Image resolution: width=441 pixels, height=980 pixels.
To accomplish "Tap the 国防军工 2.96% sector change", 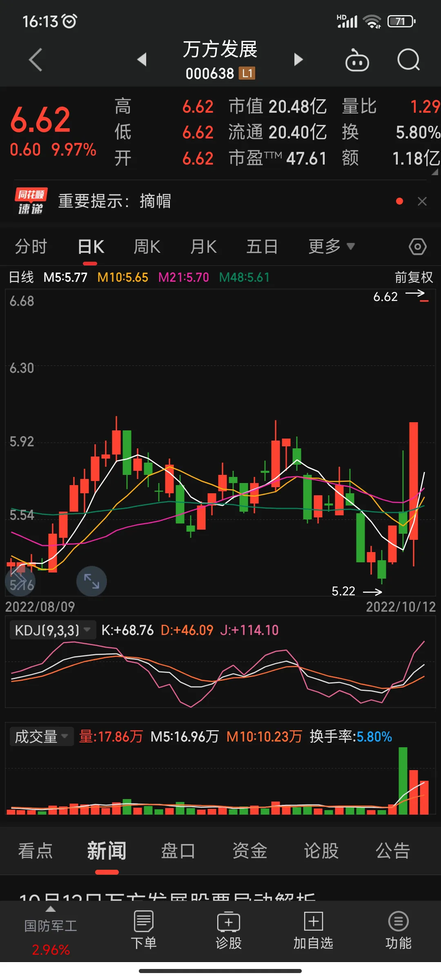I will click(51, 950).
